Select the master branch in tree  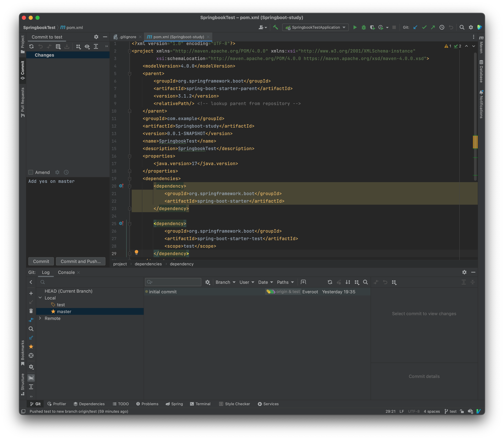coord(90,311)
